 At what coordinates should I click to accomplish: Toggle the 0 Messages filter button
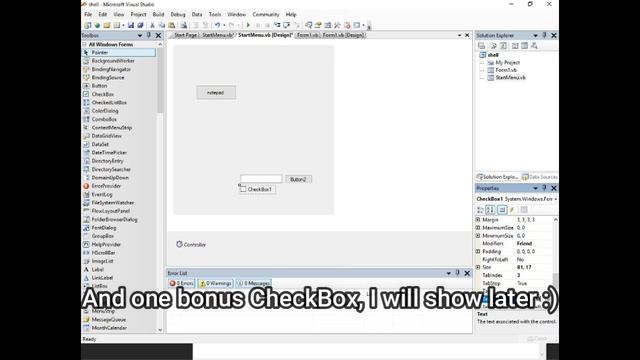253,283
